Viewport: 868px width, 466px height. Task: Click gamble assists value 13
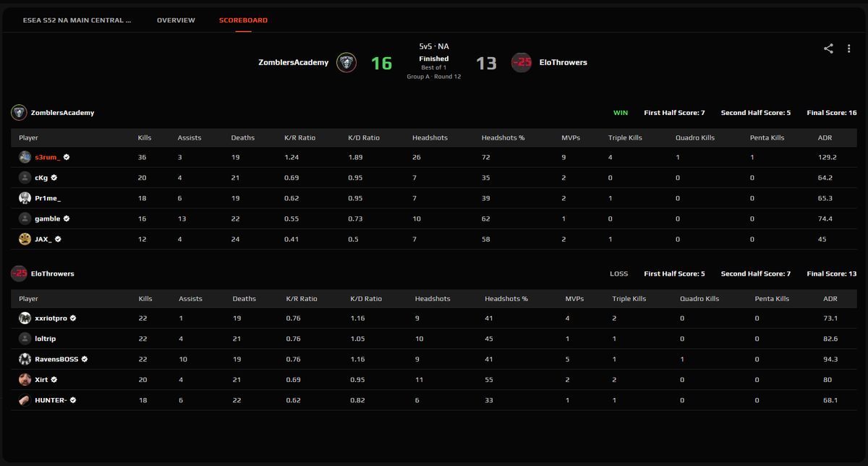[x=182, y=219]
